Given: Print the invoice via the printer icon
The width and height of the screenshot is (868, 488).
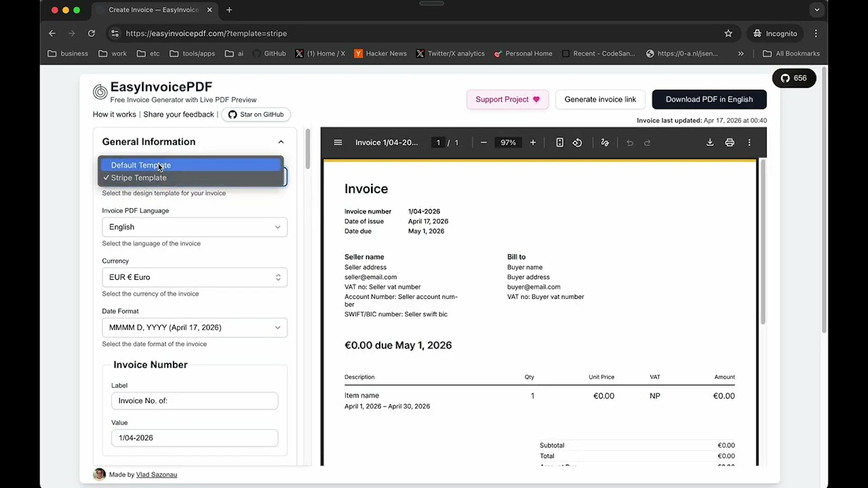Looking at the screenshot, I should coord(730,143).
